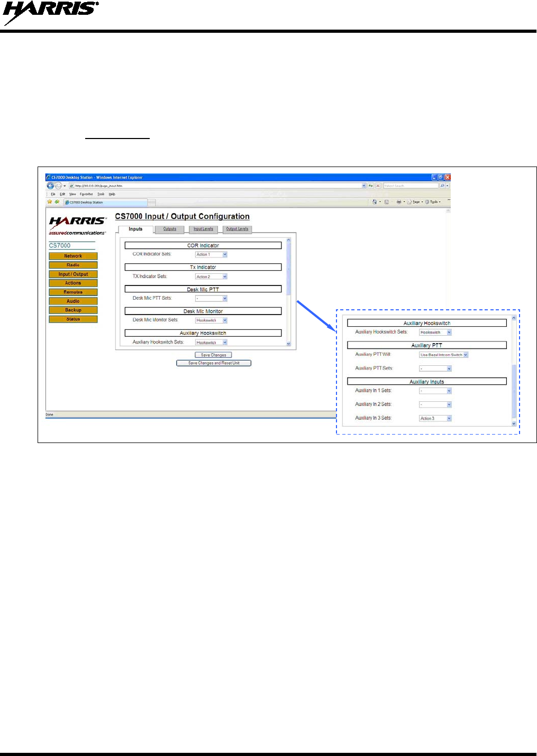
Task: Open Favorites Center star icon
Action: [x=50, y=202]
